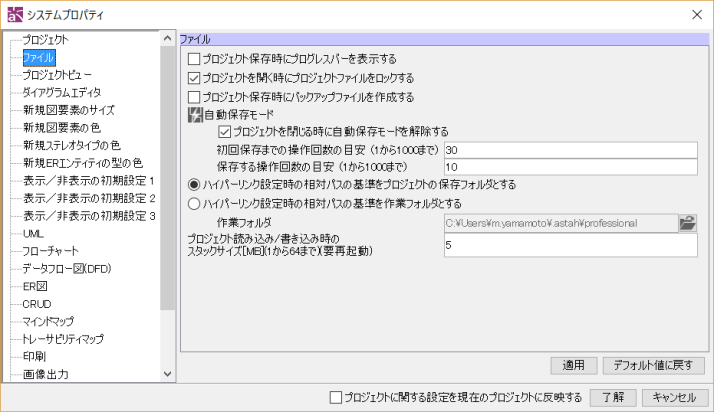Select フローチャート category

click(x=51, y=251)
